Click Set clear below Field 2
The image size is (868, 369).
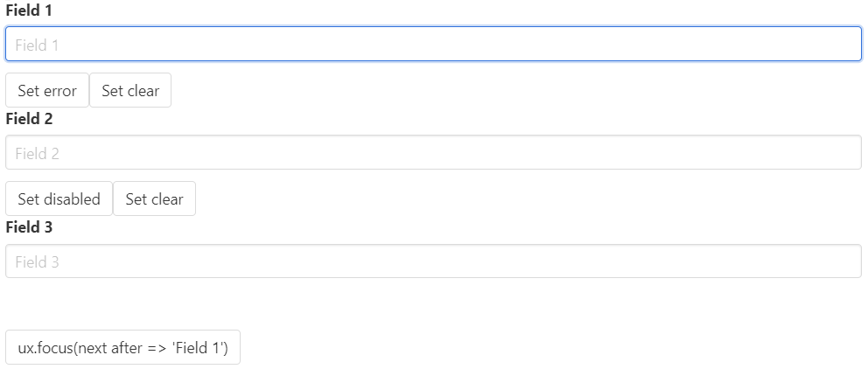(154, 199)
